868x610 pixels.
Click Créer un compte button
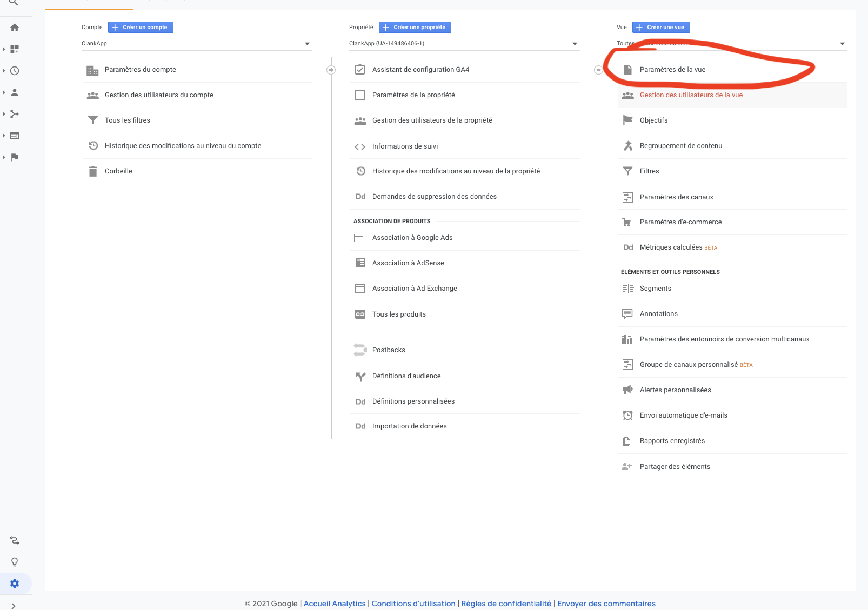[141, 28]
